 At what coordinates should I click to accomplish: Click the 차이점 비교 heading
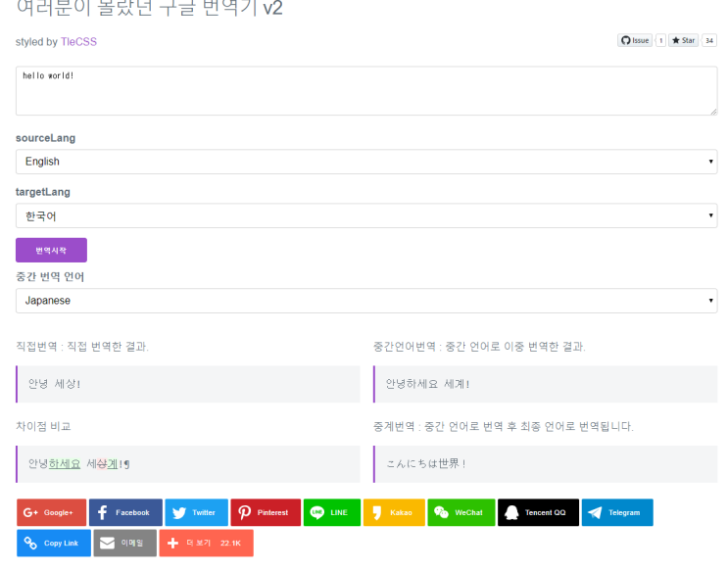point(43,426)
